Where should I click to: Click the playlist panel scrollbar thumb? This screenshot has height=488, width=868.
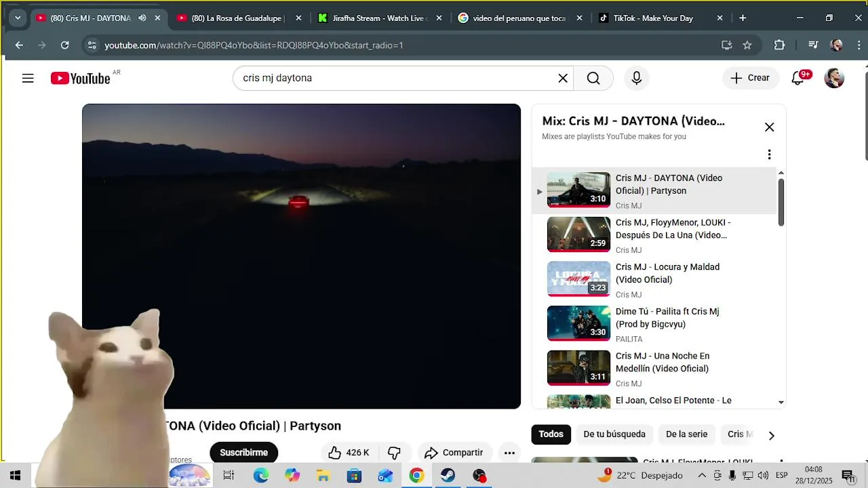[781, 202]
